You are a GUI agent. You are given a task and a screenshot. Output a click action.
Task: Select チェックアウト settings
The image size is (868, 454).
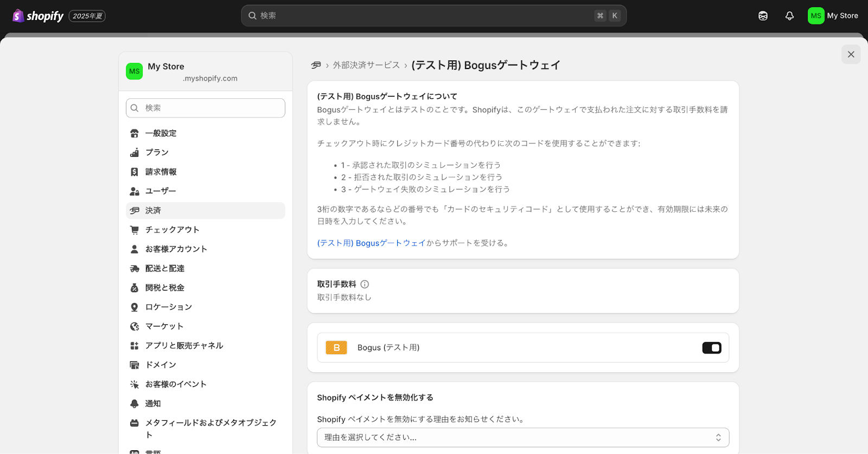tap(205, 230)
